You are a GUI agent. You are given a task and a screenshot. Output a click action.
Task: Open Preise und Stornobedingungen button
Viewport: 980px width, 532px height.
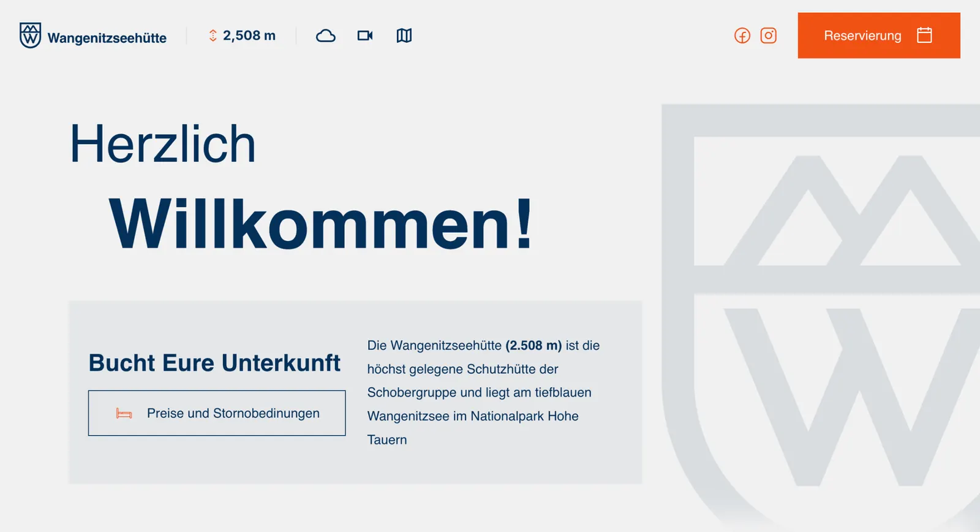tap(217, 413)
